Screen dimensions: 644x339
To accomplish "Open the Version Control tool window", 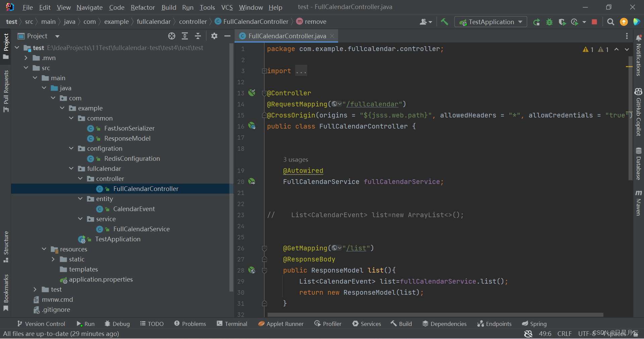I will pyautogui.click(x=41, y=324).
